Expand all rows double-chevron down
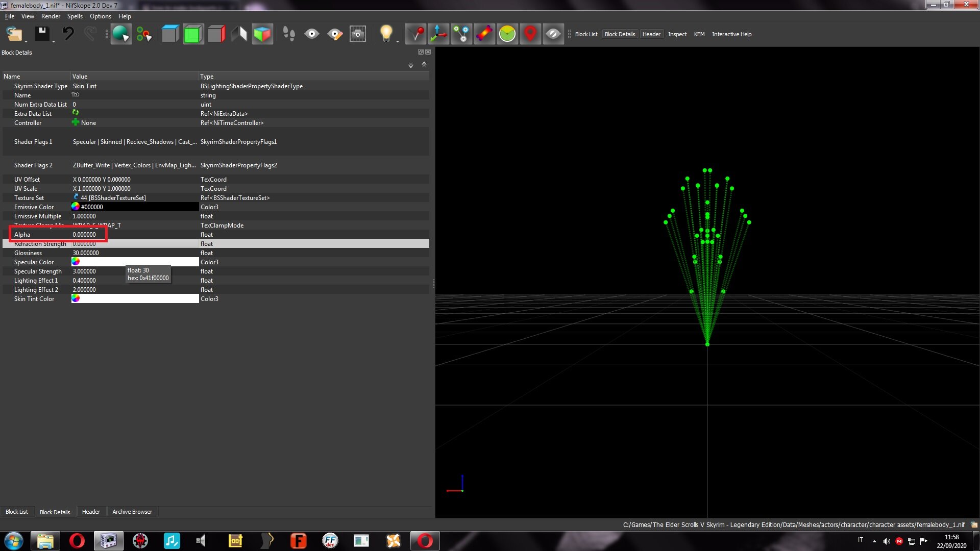The height and width of the screenshot is (551, 980). pyautogui.click(x=411, y=65)
